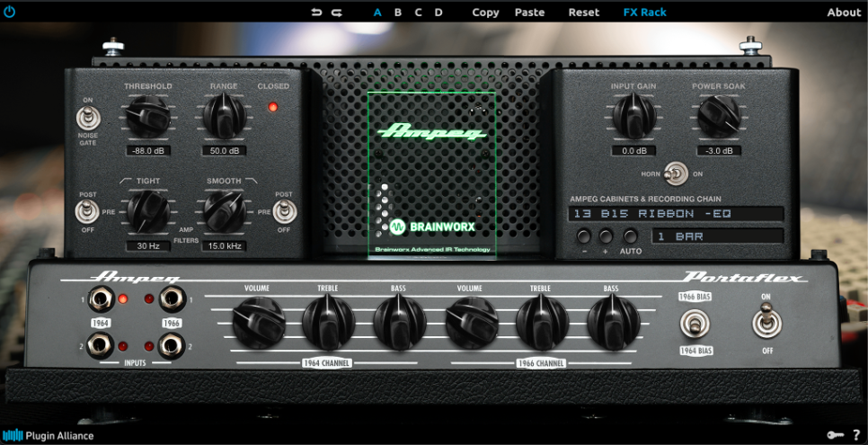Click the 30 Hz tight value field

pos(147,246)
